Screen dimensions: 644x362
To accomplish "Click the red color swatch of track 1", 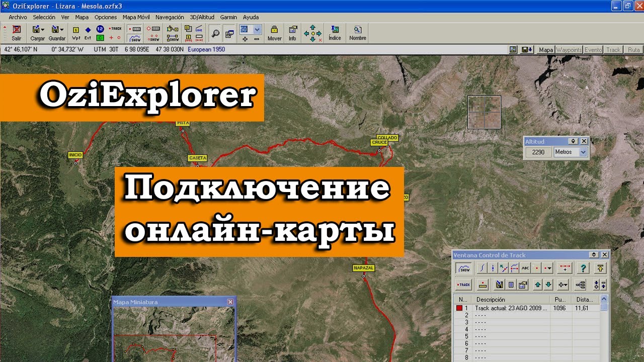I will [x=459, y=308].
